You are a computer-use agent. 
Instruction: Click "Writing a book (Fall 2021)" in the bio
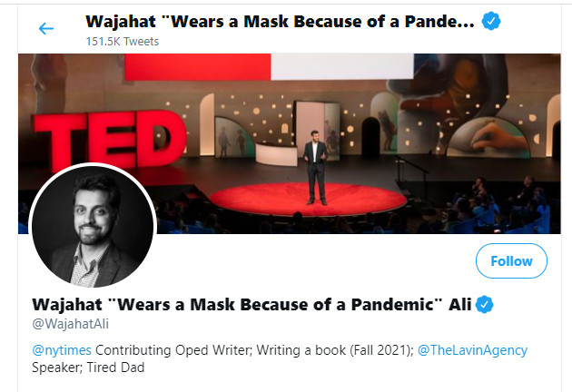coord(335,350)
